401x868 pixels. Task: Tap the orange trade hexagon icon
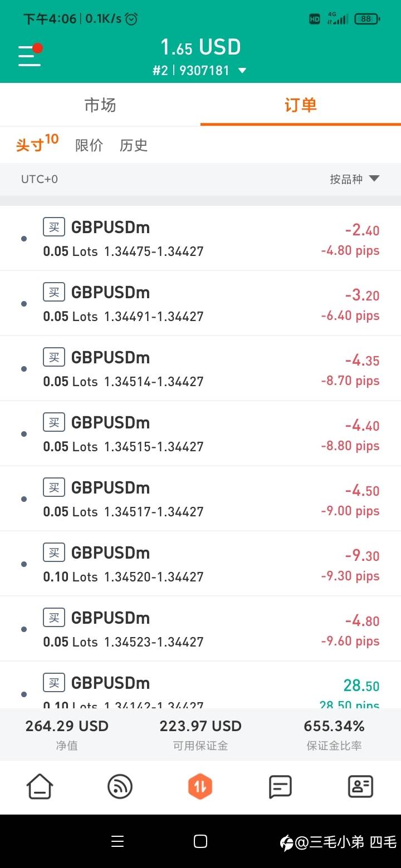200,787
